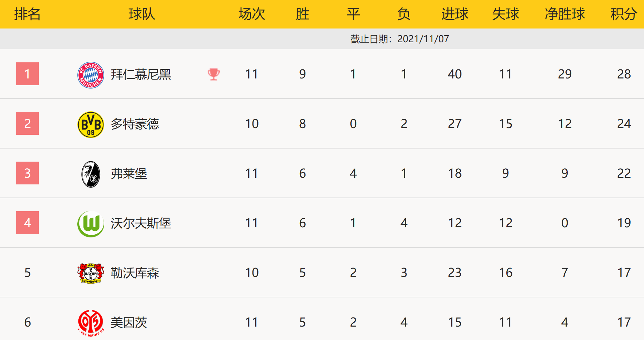644x340 pixels.
Task: Select the 净胜球 column header
Action: 565,14
